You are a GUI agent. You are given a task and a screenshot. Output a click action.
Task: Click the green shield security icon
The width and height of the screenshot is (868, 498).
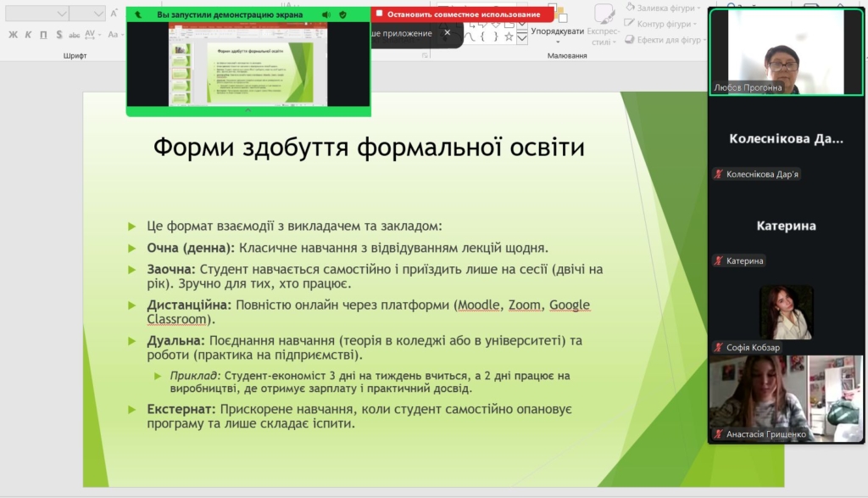(x=342, y=14)
